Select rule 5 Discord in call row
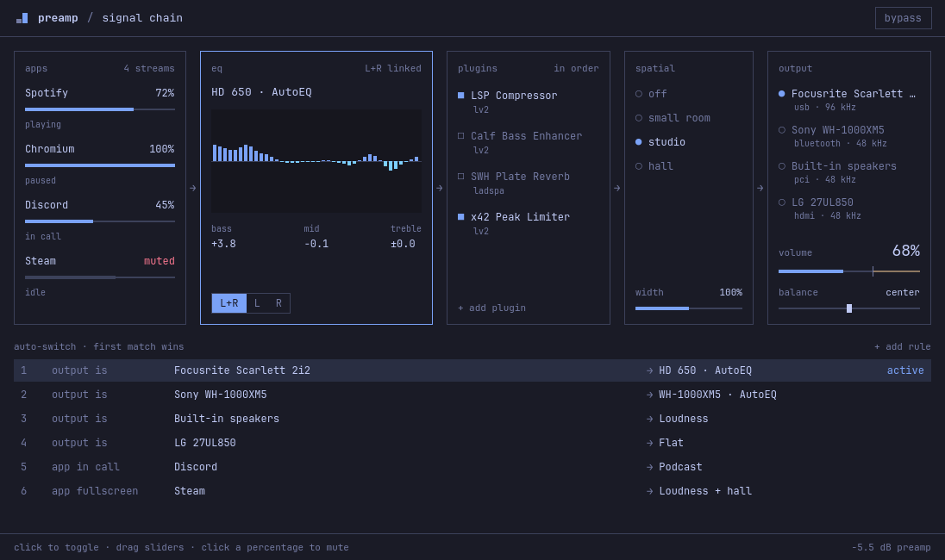 472,467
